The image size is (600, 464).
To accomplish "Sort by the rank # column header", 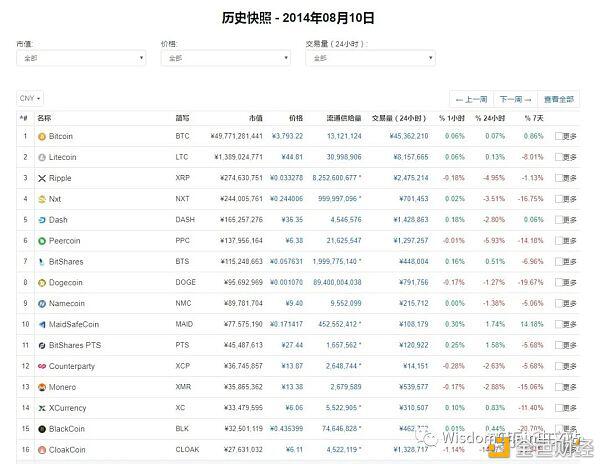I will (x=24, y=118).
